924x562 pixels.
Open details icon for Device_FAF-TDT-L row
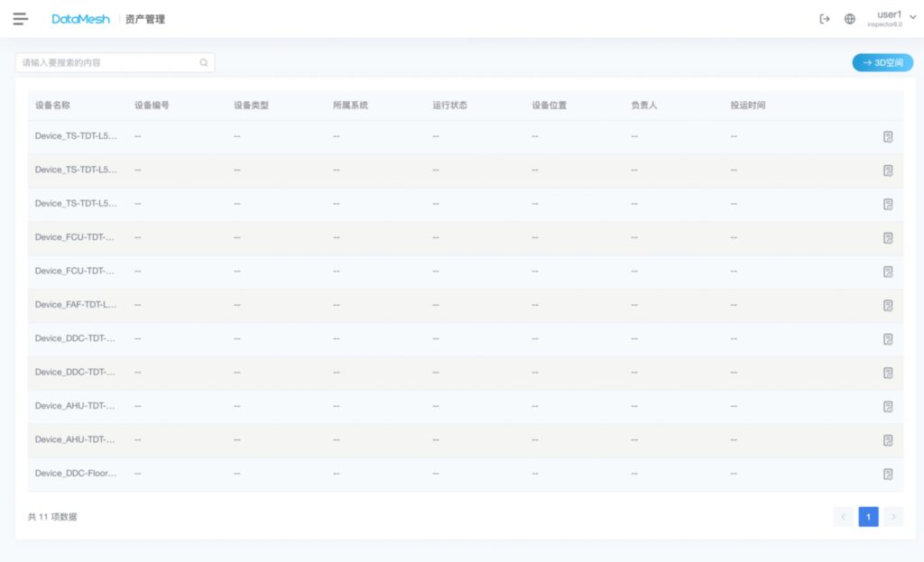point(888,305)
